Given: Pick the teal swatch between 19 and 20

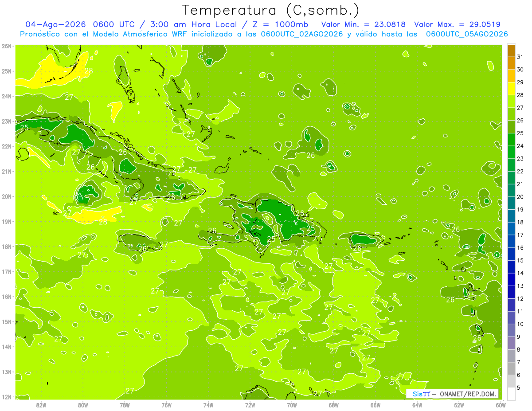Looking at the screenshot, I should (511, 203).
